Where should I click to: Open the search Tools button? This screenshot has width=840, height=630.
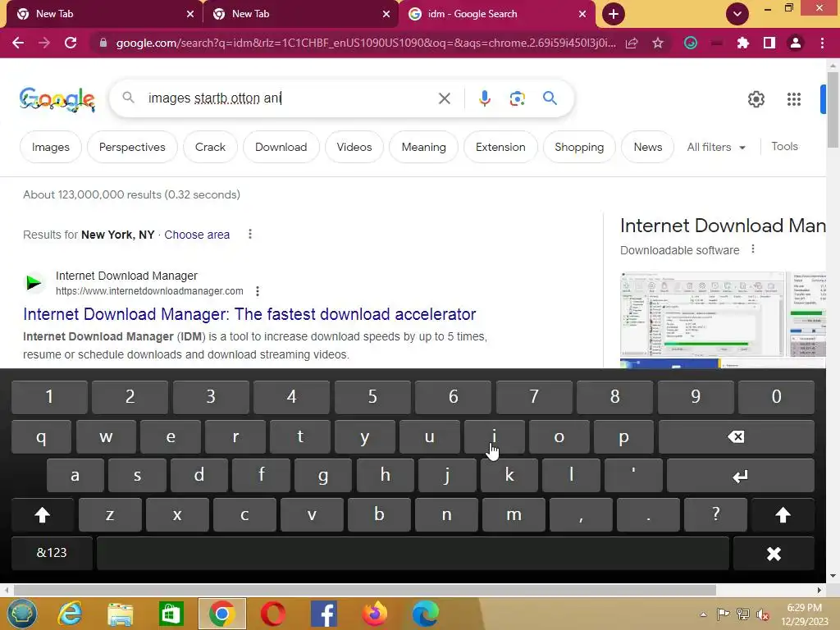(784, 146)
